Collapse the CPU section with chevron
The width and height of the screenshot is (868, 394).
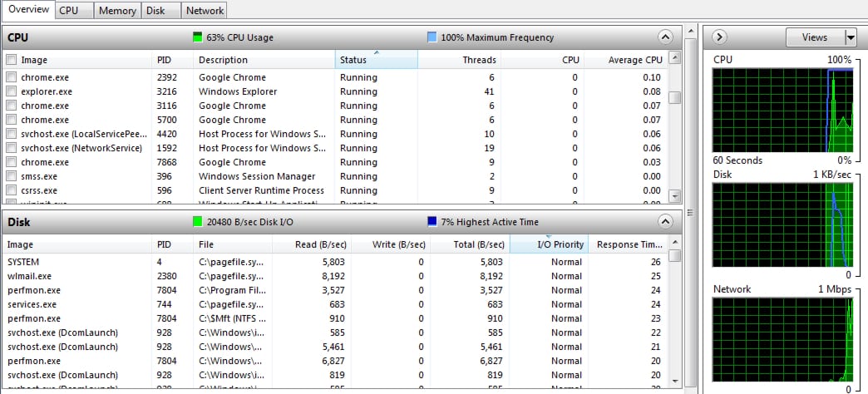coord(664,37)
